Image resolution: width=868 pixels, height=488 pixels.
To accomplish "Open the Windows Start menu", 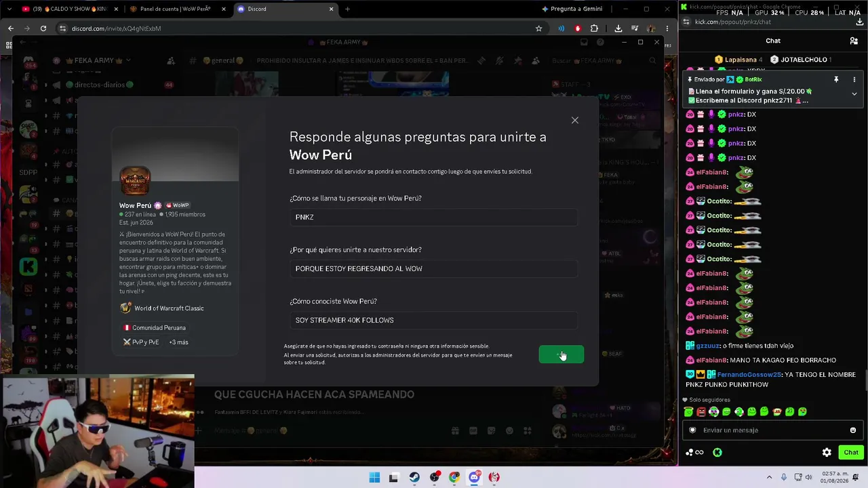I will click(374, 477).
